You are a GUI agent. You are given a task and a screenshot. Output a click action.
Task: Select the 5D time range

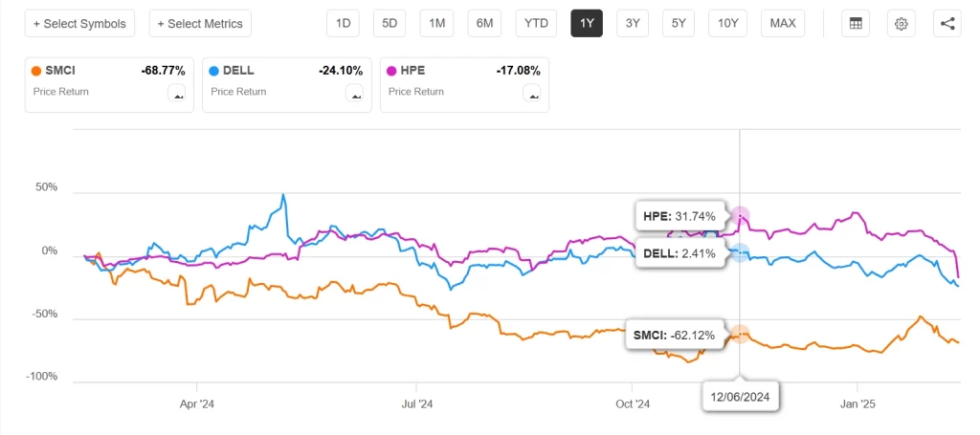pyautogui.click(x=390, y=24)
